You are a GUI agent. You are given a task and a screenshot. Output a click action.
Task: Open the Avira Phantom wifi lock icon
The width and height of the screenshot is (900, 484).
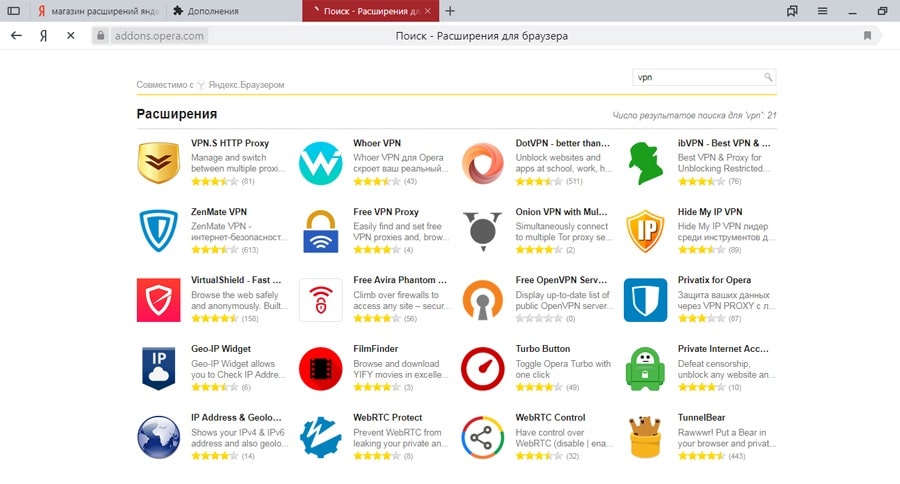[320, 300]
